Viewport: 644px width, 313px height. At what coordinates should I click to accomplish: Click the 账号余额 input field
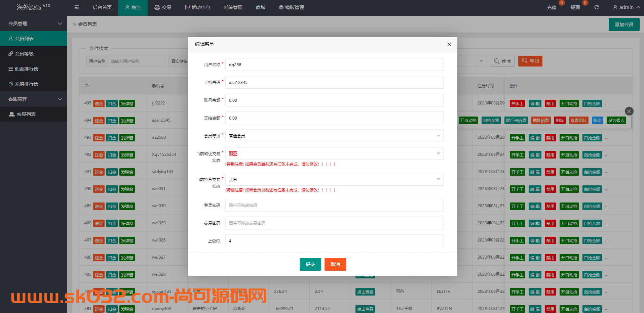coord(334,100)
